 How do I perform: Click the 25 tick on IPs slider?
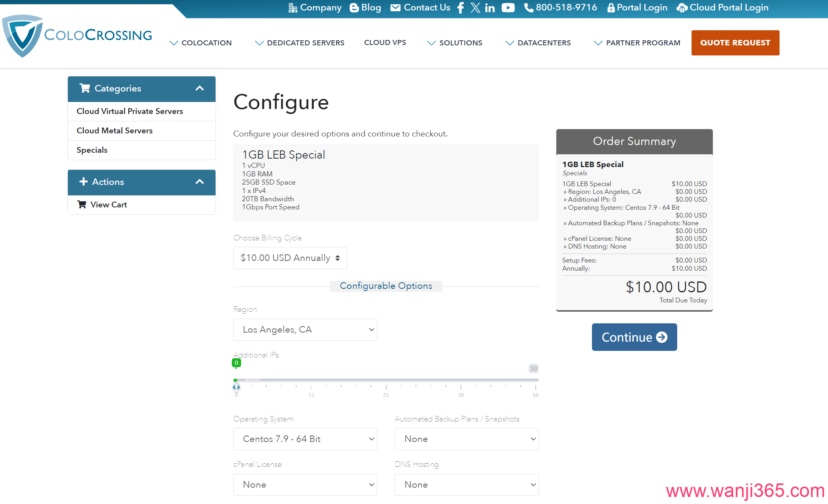386,395
